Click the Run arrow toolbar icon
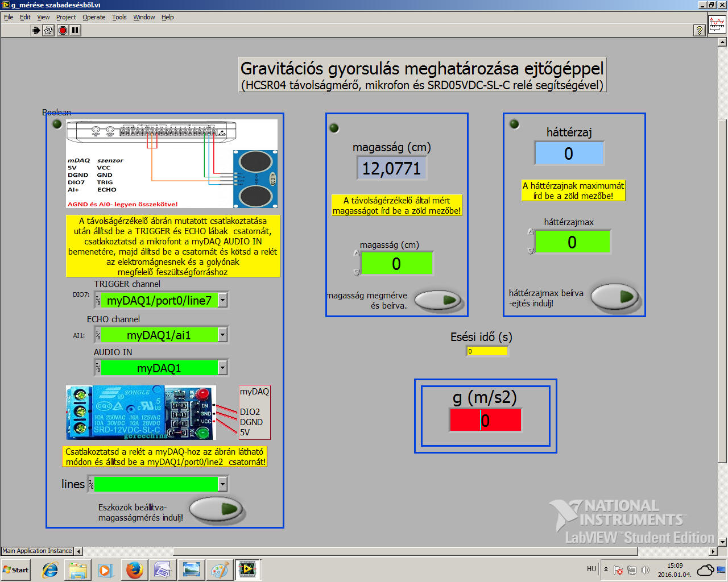The image size is (728, 582). (36, 30)
